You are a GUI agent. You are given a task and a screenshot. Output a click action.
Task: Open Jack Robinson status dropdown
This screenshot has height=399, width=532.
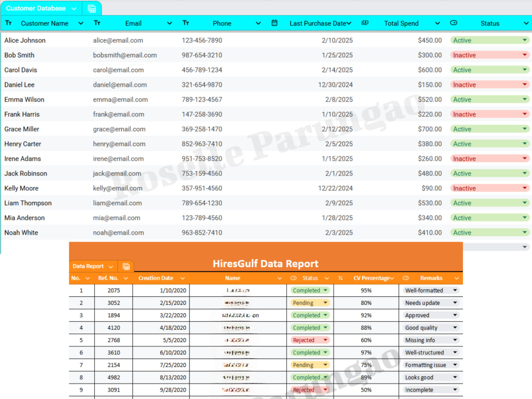point(525,173)
